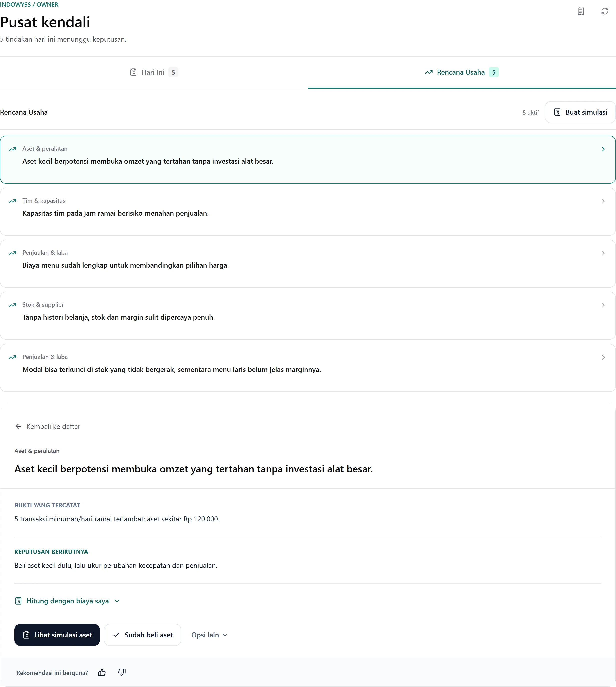Select card 'Tanpa histori belanja, stok dan margin'
Viewport: 616px width, 687px height.
[x=308, y=316]
